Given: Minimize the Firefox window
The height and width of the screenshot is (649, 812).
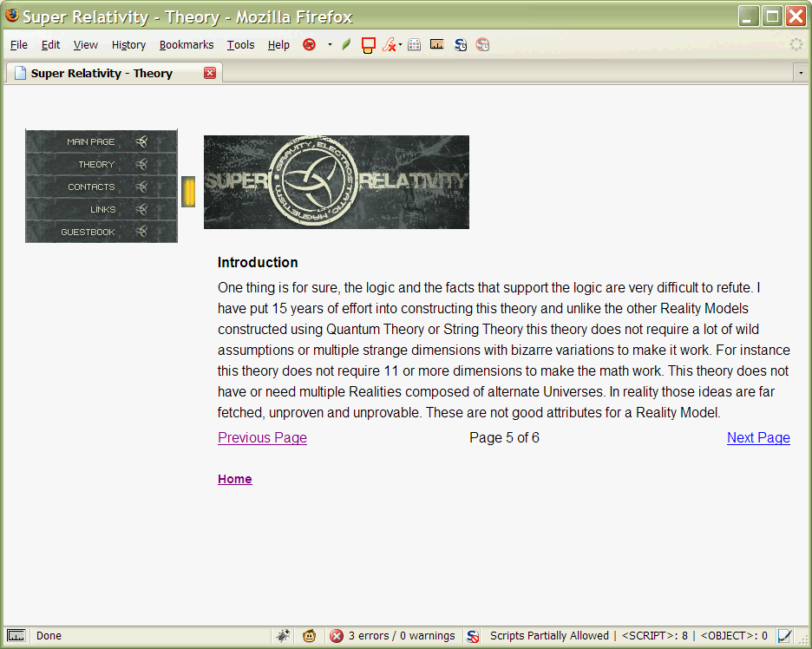Looking at the screenshot, I should [x=749, y=16].
